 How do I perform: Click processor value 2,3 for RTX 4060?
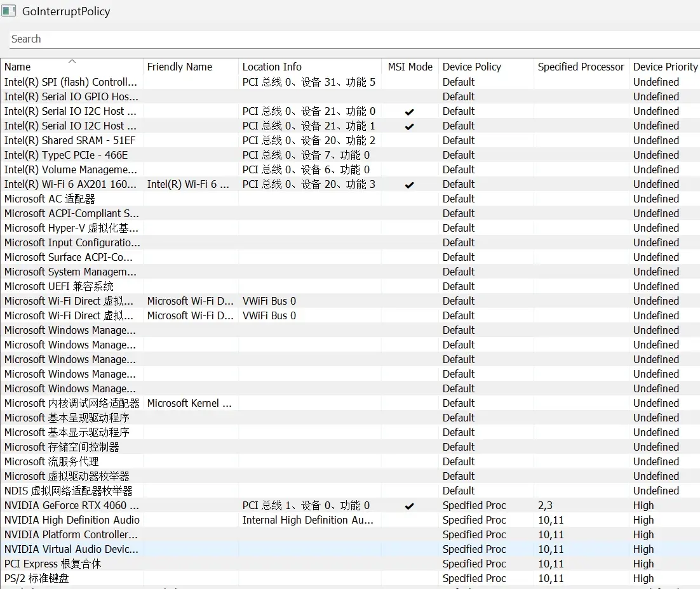click(x=545, y=506)
